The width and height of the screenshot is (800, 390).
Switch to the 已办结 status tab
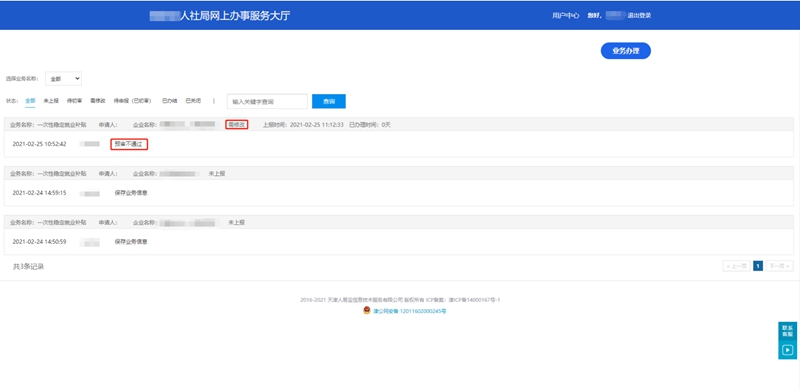169,101
